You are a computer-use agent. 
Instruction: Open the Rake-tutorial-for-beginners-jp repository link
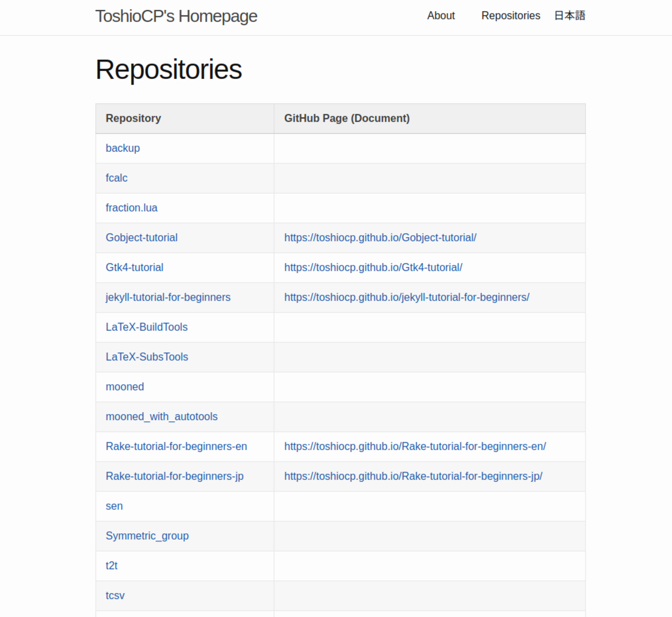coord(175,476)
